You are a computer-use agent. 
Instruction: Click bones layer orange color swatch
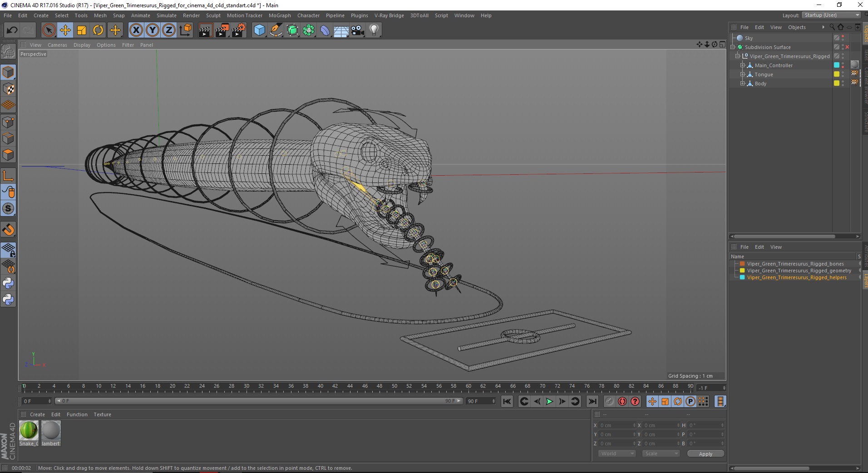(x=742, y=264)
